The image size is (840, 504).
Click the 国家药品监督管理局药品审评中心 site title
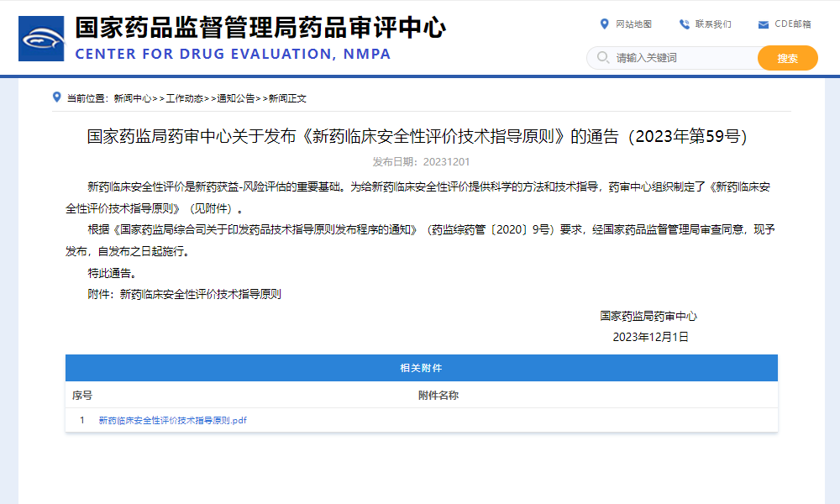click(x=260, y=28)
